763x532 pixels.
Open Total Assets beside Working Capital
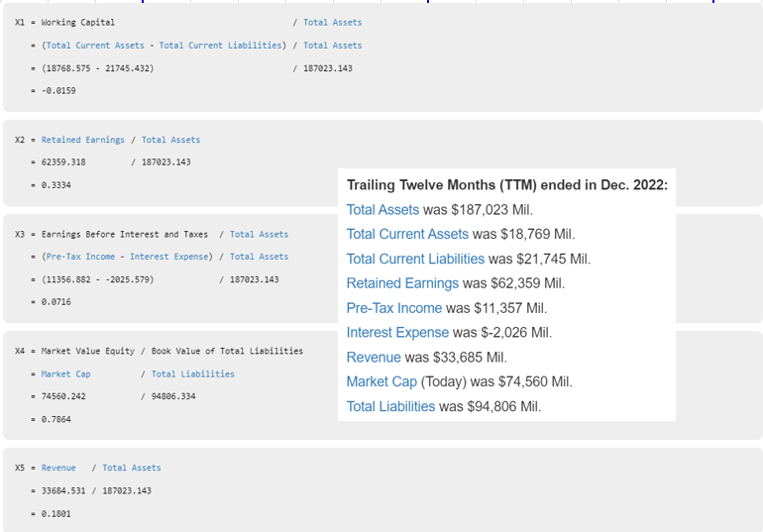pos(332,22)
